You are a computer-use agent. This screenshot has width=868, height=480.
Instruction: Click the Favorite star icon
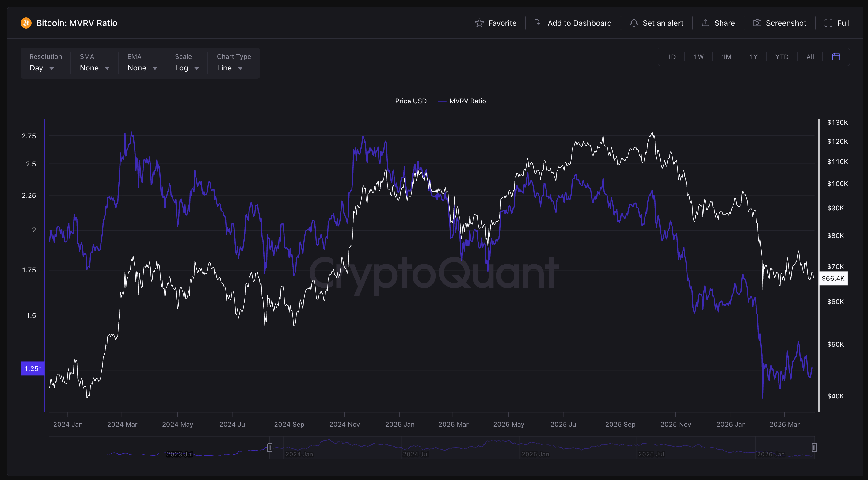tap(479, 23)
